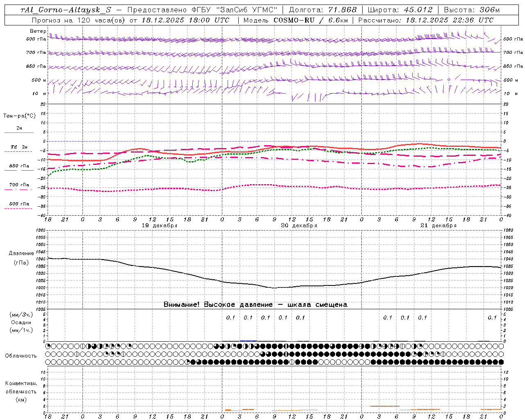Click the Рассчитано: 18.12.2025 22:36 UTC timestamp

tap(426, 20)
